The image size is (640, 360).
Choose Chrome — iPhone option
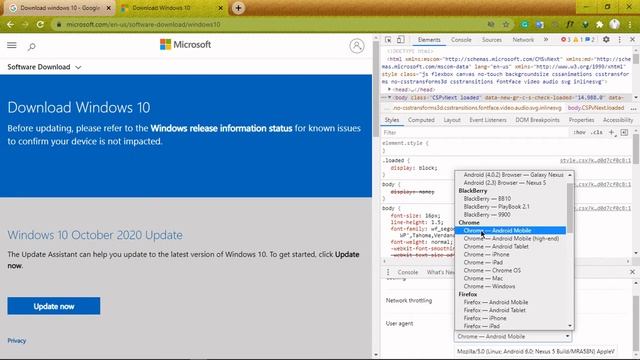(510, 254)
